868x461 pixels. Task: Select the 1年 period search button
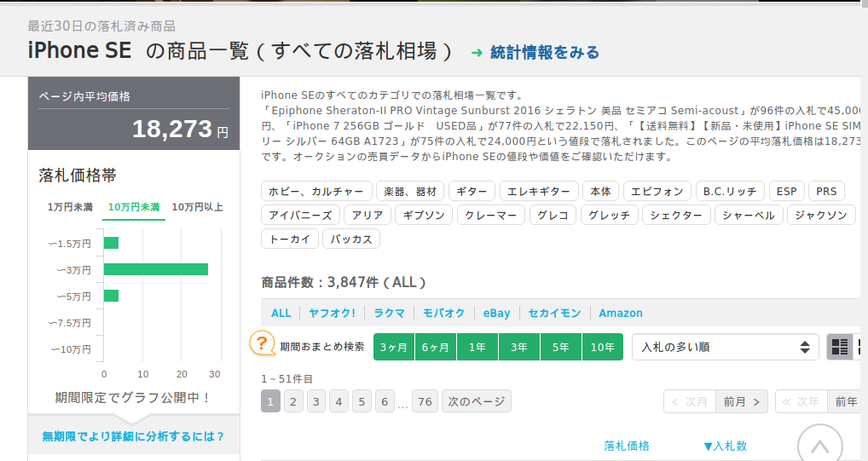(477, 347)
